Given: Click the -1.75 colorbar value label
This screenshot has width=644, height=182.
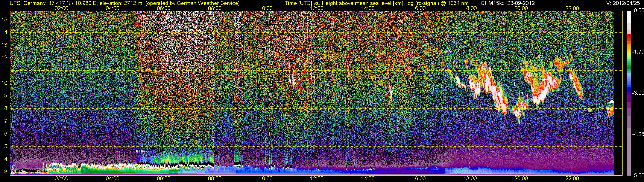Looking at the screenshot, I should (638, 52).
